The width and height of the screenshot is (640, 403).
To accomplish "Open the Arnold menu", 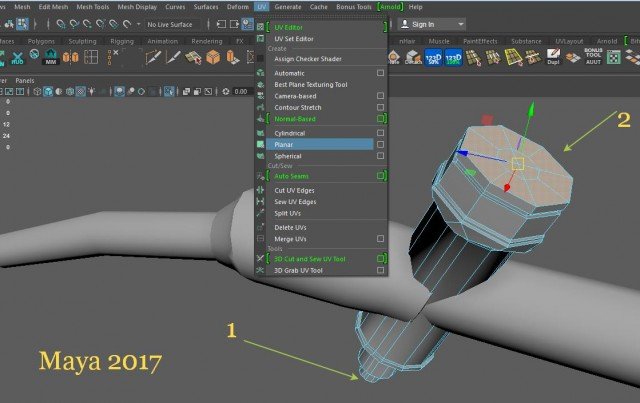I will pyautogui.click(x=390, y=7).
